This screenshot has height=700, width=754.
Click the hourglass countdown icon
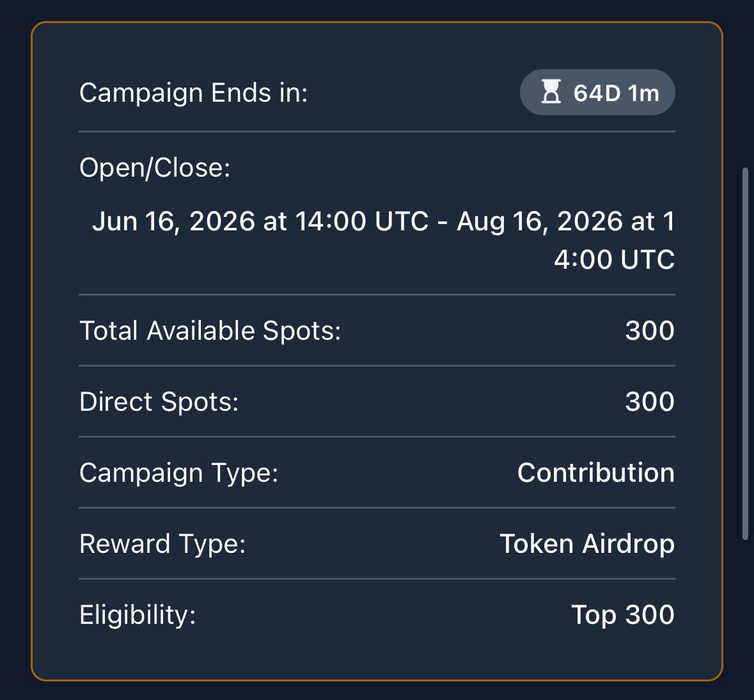tap(551, 92)
